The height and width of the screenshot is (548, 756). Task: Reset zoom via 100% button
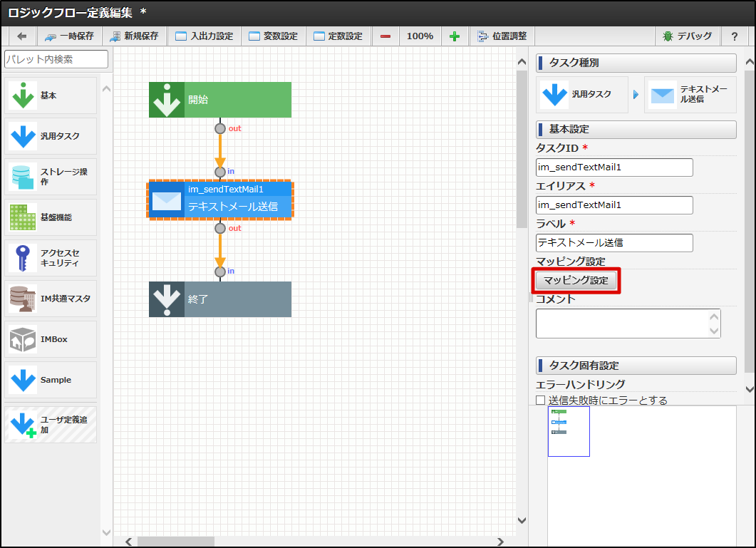pyautogui.click(x=420, y=36)
